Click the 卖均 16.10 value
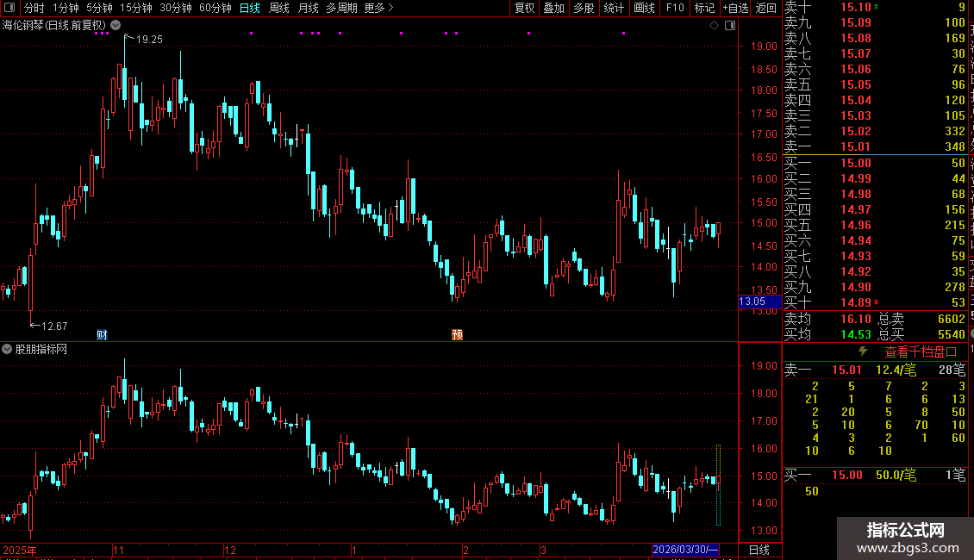The width and height of the screenshot is (974, 560). pyautogui.click(x=856, y=319)
